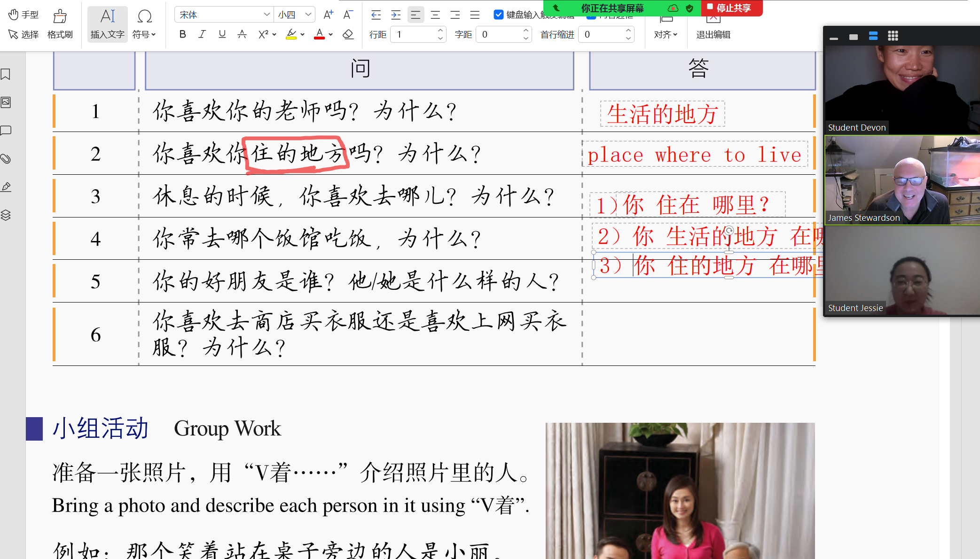Decrease indent icon
This screenshot has width=980, height=559.
376,15
